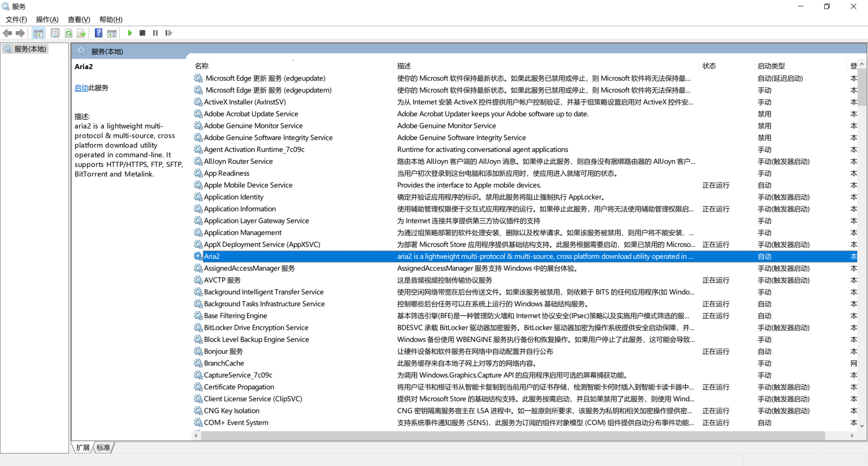Select Application Layer Gateway Service

point(256,220)
